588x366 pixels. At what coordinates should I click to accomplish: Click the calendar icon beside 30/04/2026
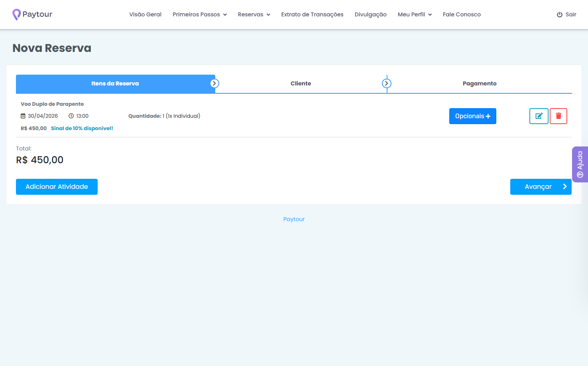tap(23, 116)
